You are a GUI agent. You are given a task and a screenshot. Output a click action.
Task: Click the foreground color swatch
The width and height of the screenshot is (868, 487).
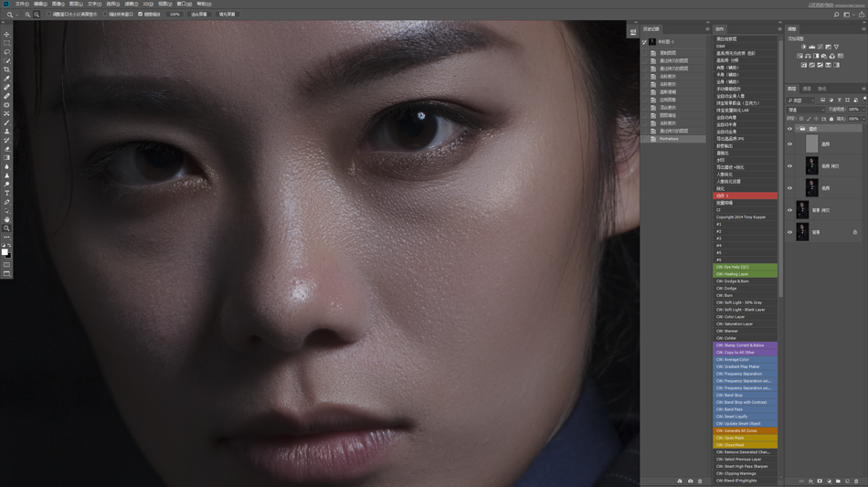[5, 252]
